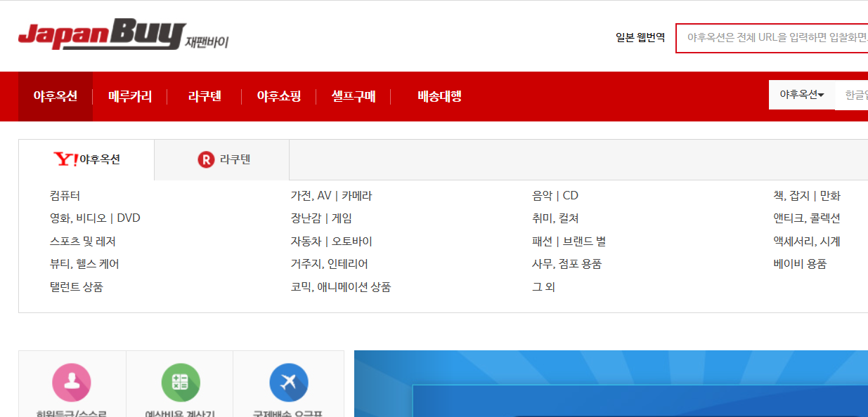Open the 베이비 용품 category

[800, 264]
